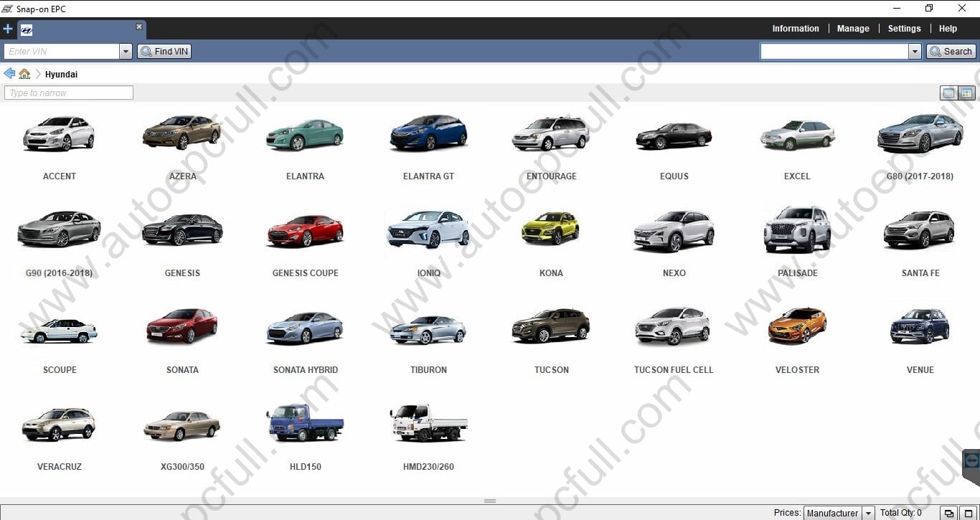Open the Settings menu

[x=904, y=29]
